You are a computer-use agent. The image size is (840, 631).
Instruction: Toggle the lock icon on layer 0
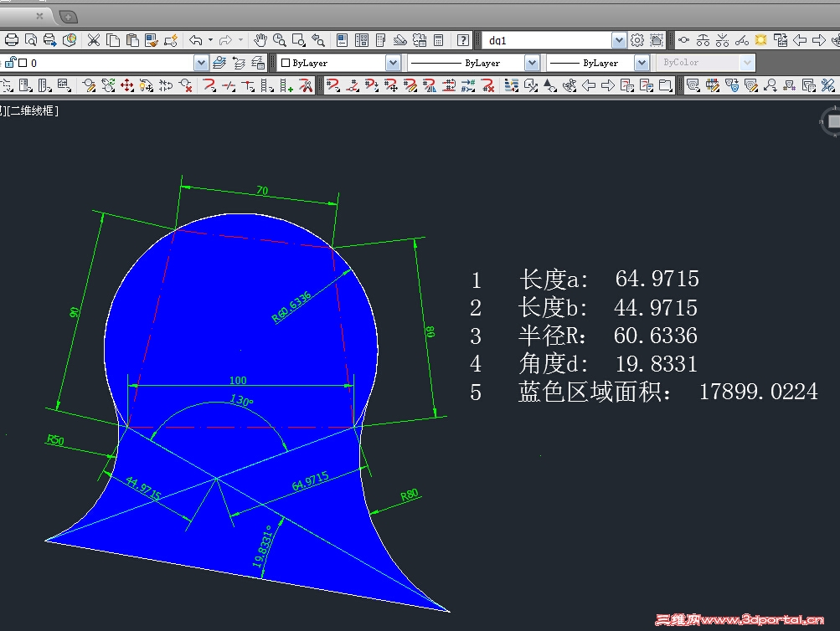click(11, 62)
